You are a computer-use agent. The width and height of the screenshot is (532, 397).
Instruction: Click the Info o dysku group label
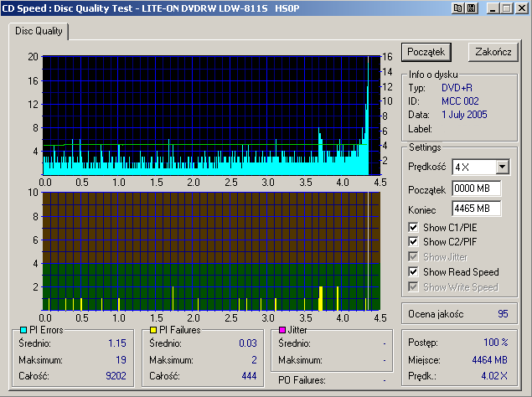coord(433,75)
